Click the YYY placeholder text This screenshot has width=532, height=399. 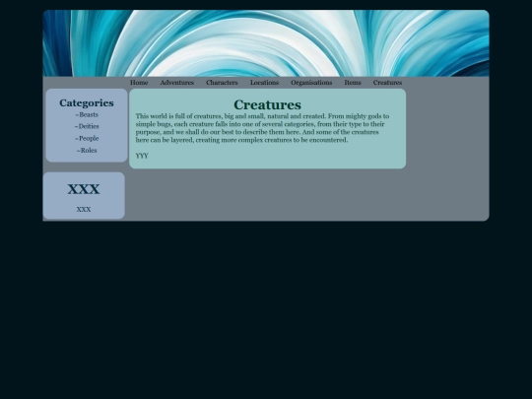click(142, 156)
